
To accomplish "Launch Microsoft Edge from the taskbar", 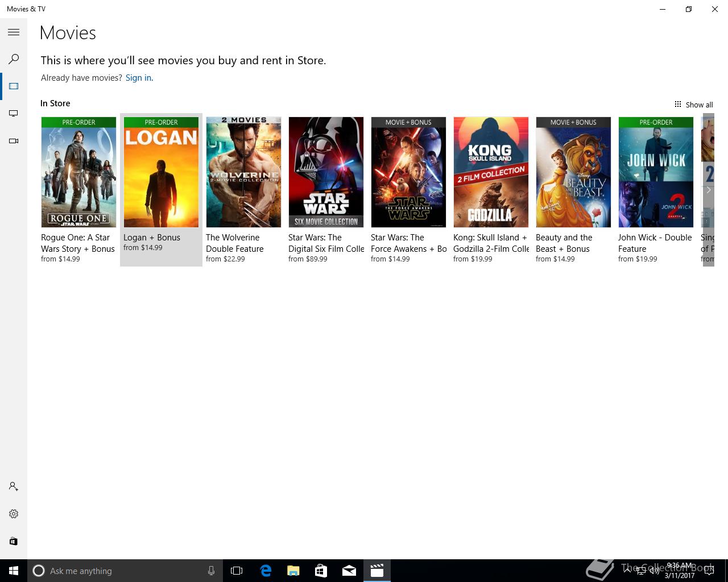I will [265, 571].
